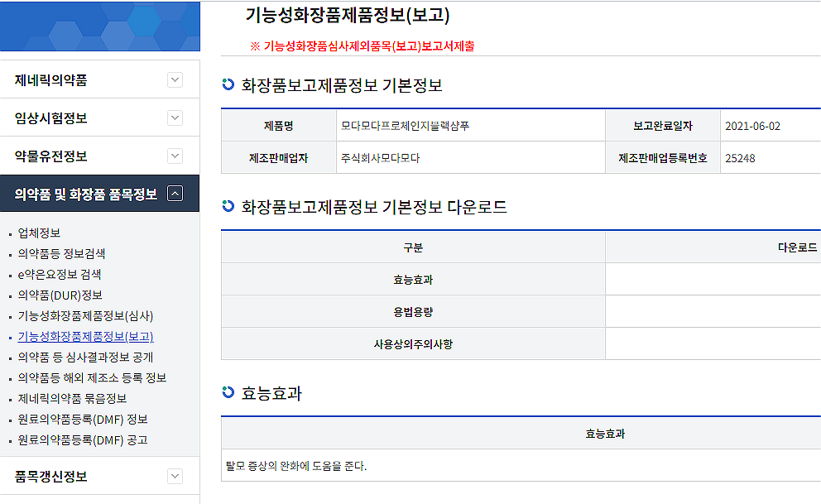Viewport: 821px width, 504px height.
Task: Select report date 2021-06-02
Action: [752, 126]
